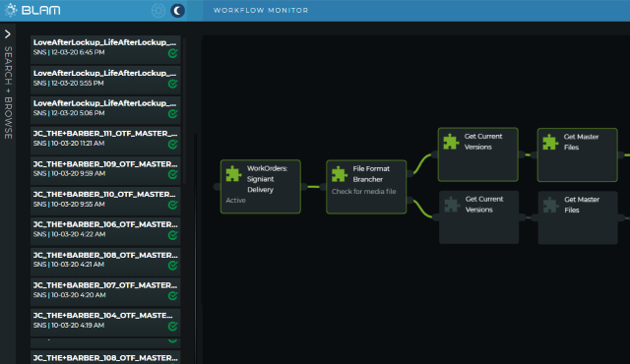The width and height of the screenshot is (630, 364).
Task: Select the JC_THE+BARBER_104_OTF_MASTE list item
Action: [x=105, y=321]
